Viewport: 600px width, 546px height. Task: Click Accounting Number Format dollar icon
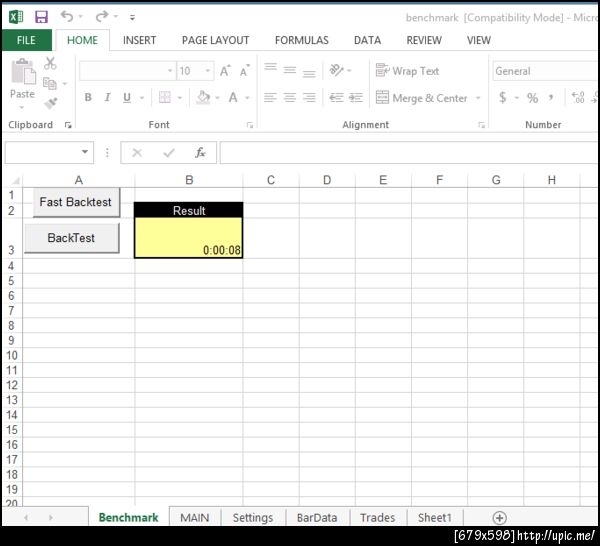point(503,98)
